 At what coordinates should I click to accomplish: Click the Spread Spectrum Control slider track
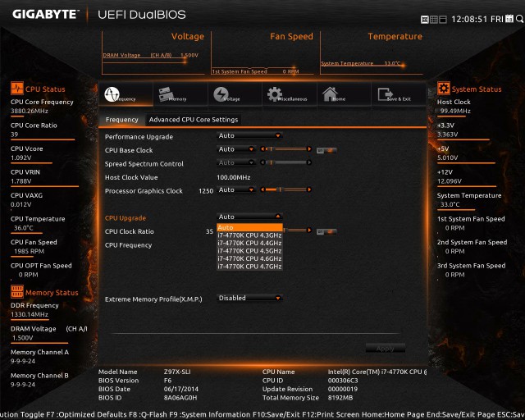pos(286,162)
